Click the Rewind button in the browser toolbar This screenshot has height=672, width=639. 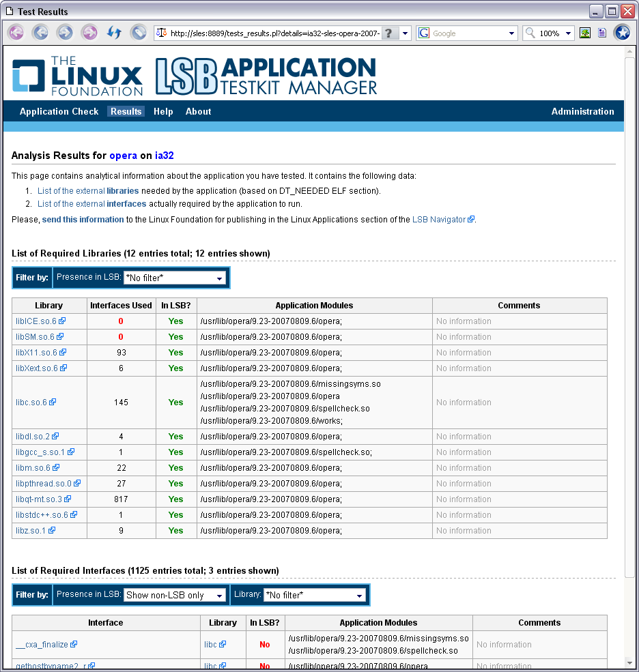16,33
